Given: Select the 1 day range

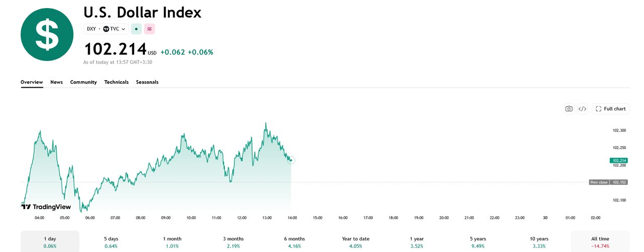Looking at the screenshot, I should [50, 242].
